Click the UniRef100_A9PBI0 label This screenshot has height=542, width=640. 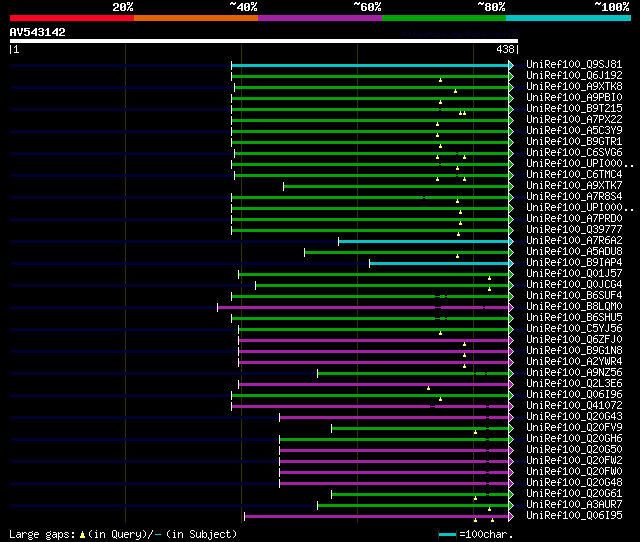pyautogui.click(x=574, y=98)
